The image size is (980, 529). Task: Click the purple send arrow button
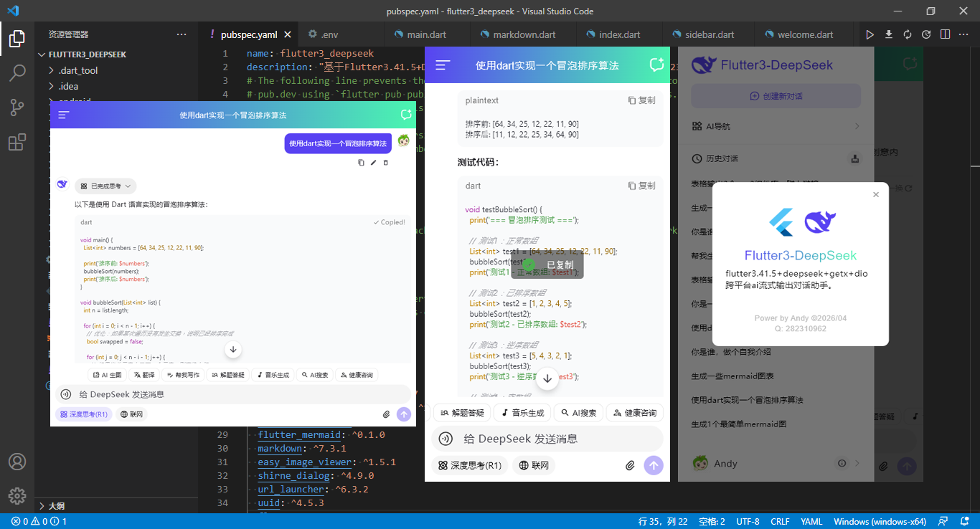(x=654, y=465)
